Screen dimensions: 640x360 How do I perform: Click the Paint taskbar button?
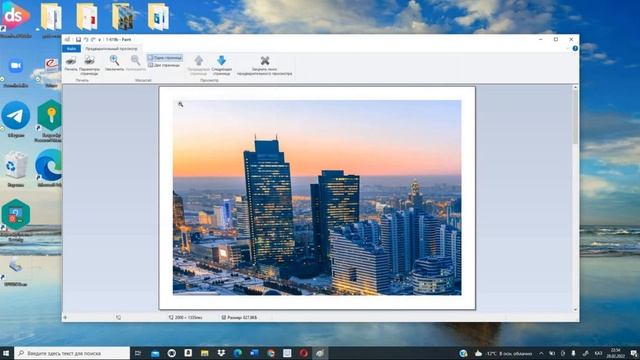320,353
